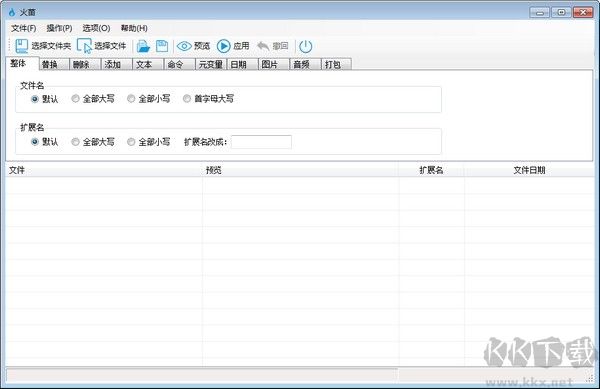The width and height of the screenshot is (600, 389).
Task: Focus the 扩展名改成 text field
Action: 261,142
